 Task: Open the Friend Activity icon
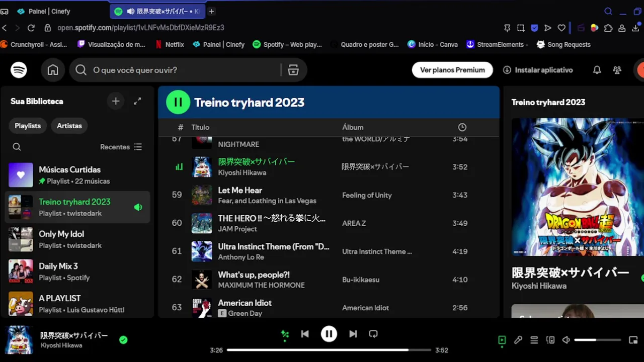pyautogui.click(x=617, y=70)
